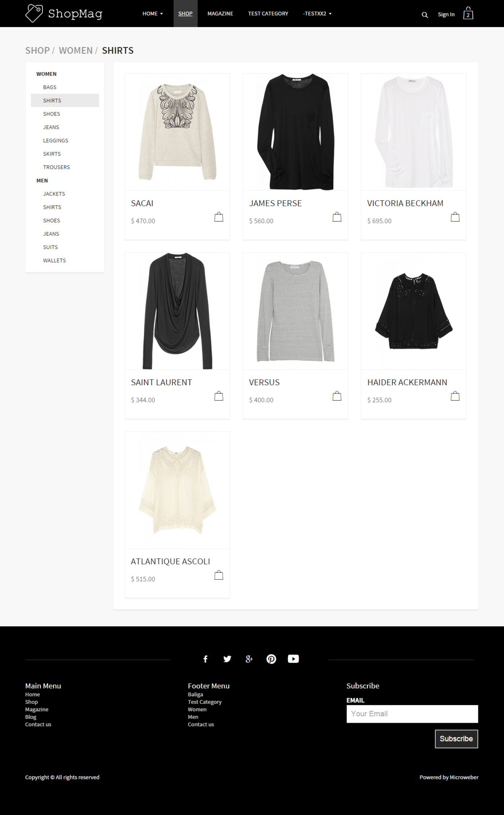Open the SAINT LAURENT product image
Image resolution: width=504 pixels, height=815 pixels.
pos(177,311)
